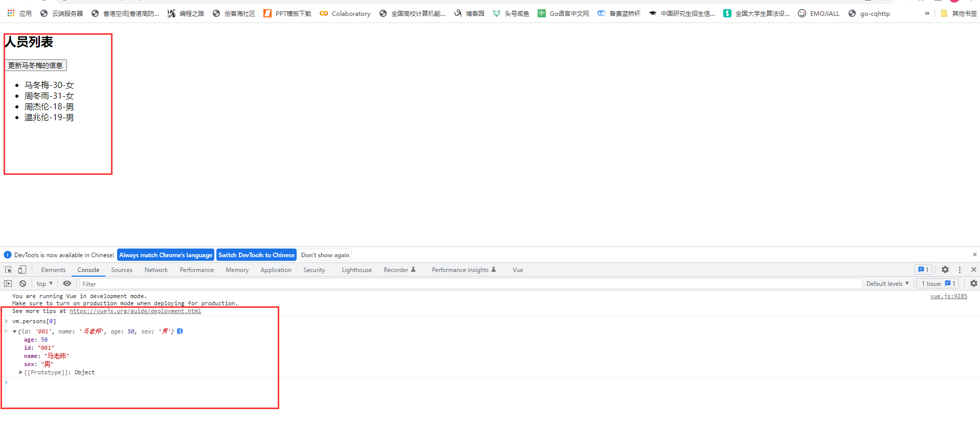
Task: Switch to the Performance insights tab
Action: (463, 269)
